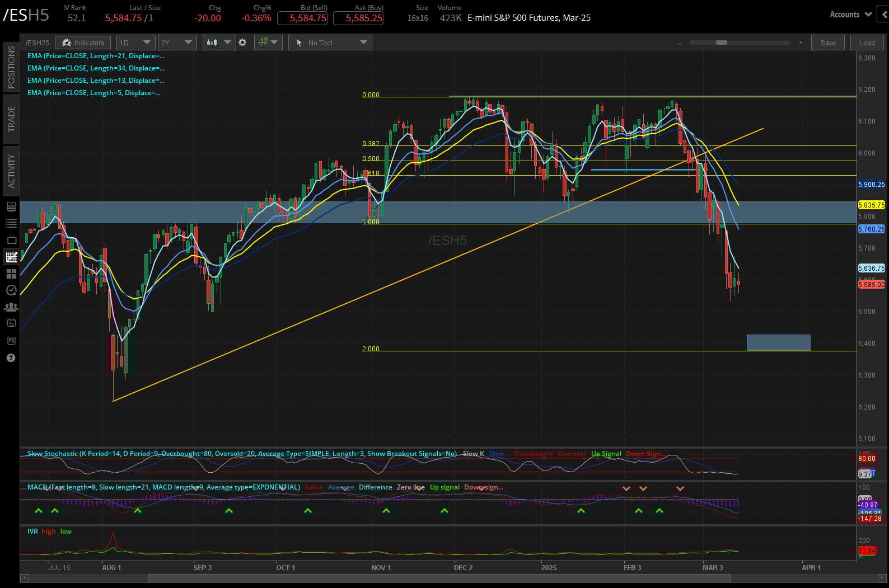Screen dimensions: 889x588
Task: Click the Slow Stochastic study label
Action: (x=242, y=454)
